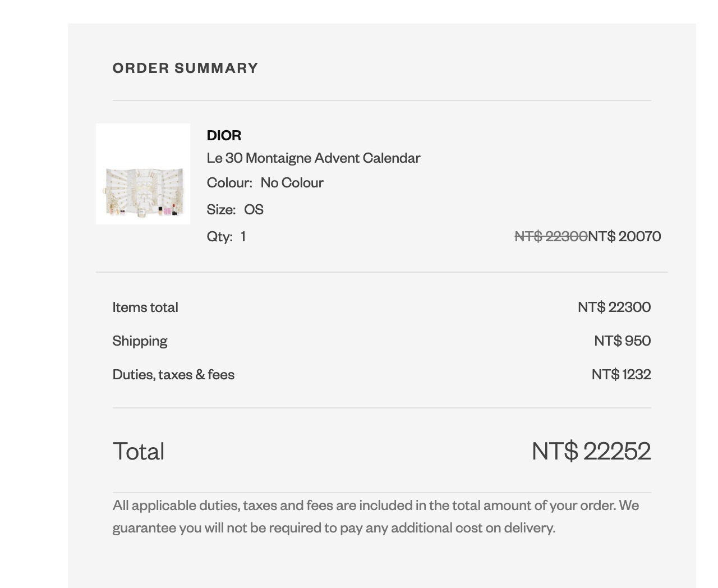Screen dimensions: 718x588
Task: Open the Le 30 Montaigne Advent Calendar title
Action: [x=313, y=158]
